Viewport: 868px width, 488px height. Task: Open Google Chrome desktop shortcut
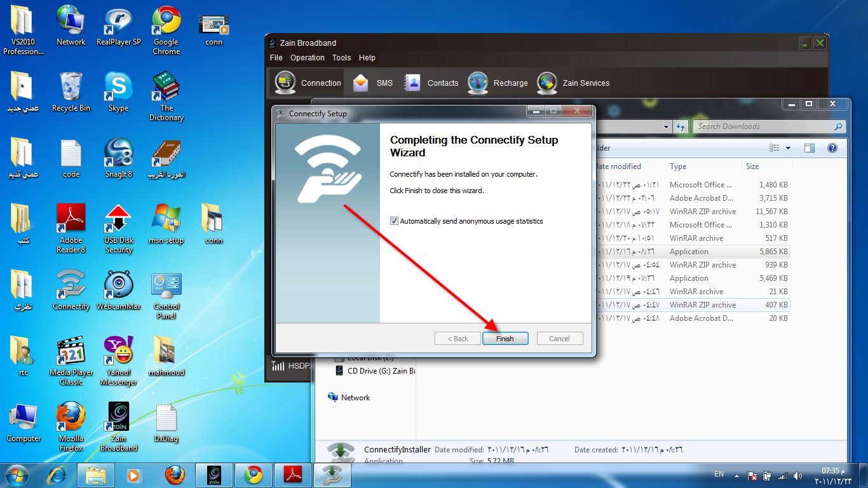(166, 30)
